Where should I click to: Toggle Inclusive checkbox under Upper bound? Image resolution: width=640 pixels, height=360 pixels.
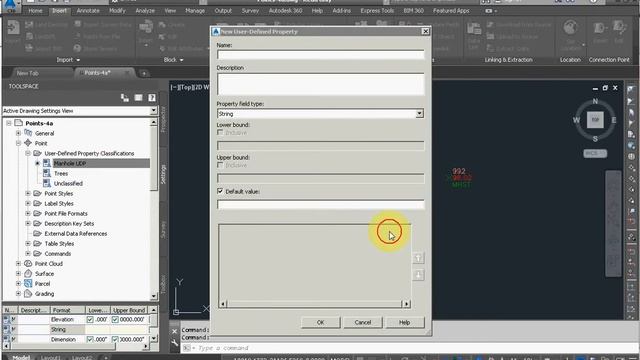220,165
